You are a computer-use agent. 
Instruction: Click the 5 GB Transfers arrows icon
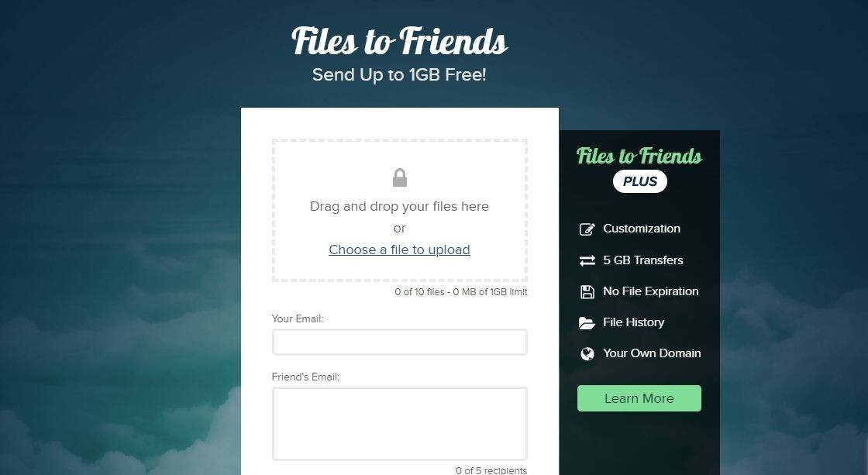pyautogui.click(x=587, y=260)
